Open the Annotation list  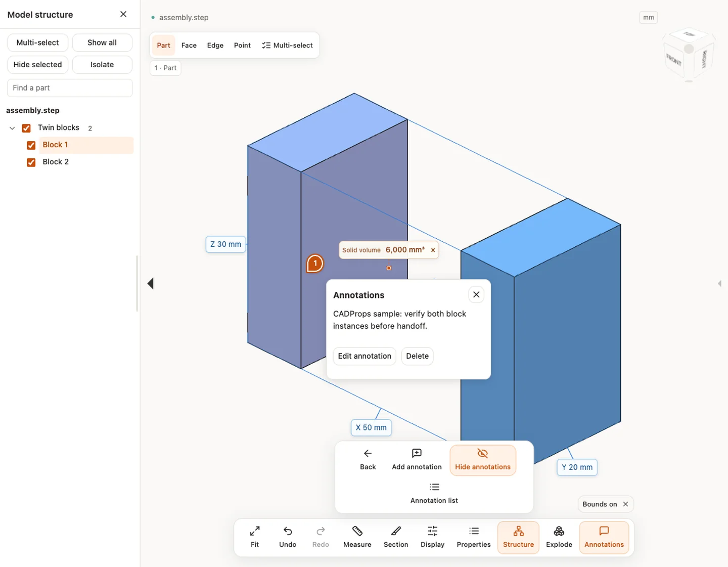point(434,493)
